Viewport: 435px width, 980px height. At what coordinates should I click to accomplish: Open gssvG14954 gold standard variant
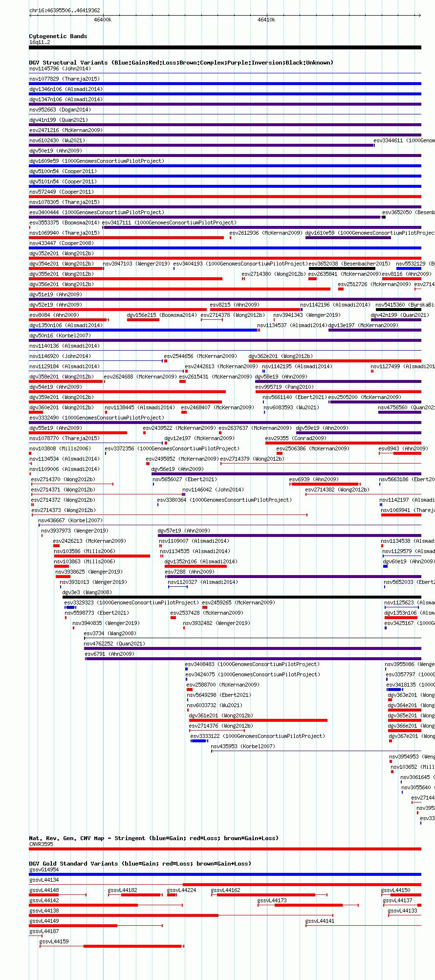(x=44, y=869)
